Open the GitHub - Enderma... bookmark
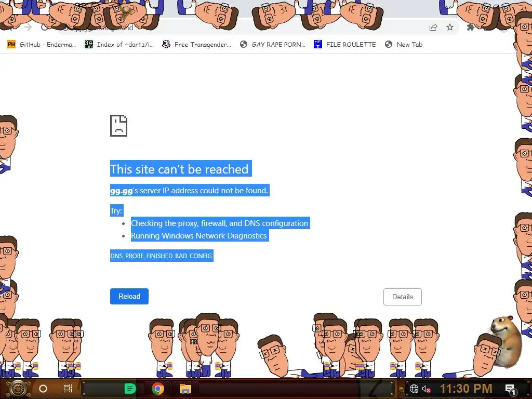Image resolution: width=532 pixels, height=399 pixels. [42, 45]
